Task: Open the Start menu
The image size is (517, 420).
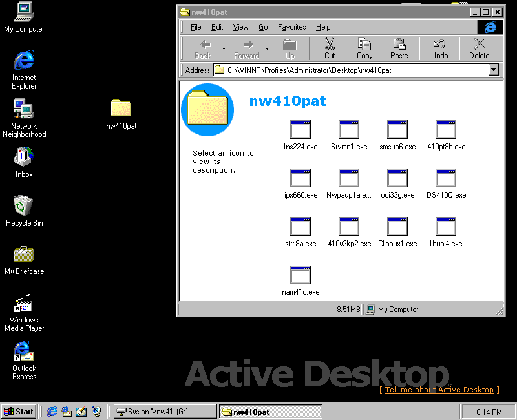Action: 19,412
